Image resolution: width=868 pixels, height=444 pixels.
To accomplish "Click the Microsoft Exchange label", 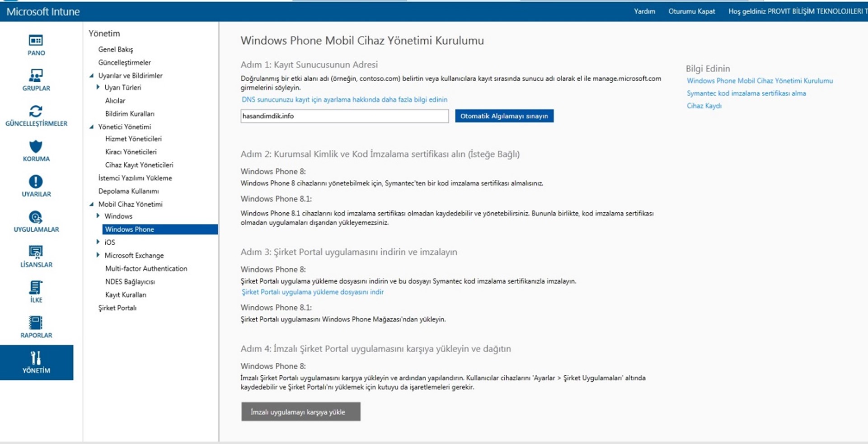I will [x=134, y=256].
